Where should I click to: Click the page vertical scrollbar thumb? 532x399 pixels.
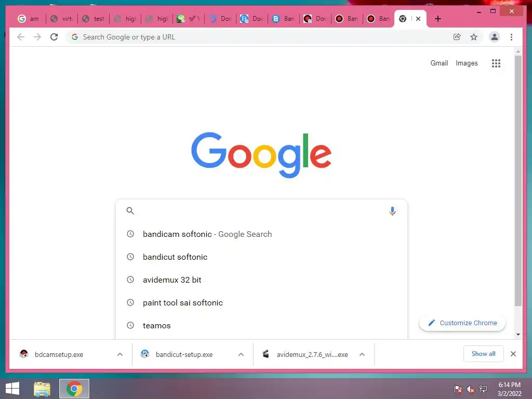point(518,180)
